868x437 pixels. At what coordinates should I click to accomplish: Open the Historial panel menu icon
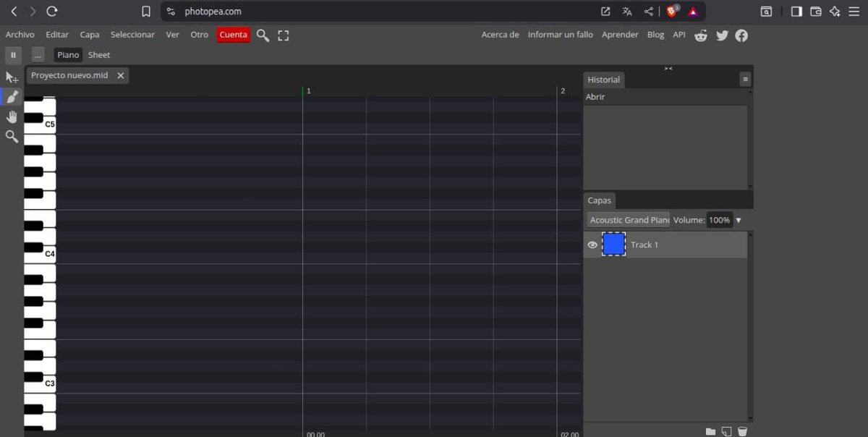[745, 80]
